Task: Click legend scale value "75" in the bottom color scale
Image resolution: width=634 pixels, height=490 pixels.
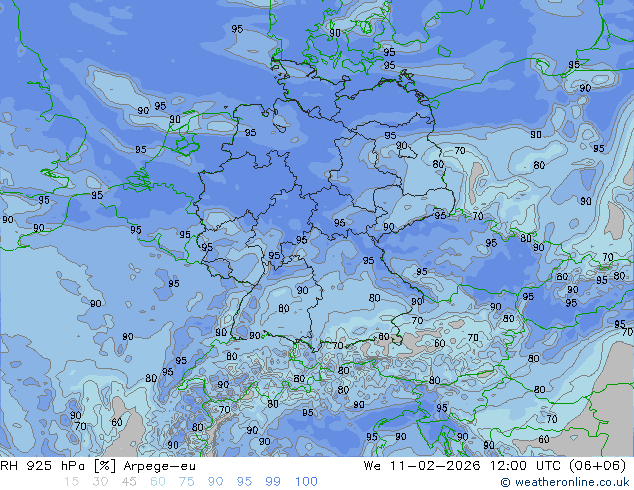Action: click(186, 482)
